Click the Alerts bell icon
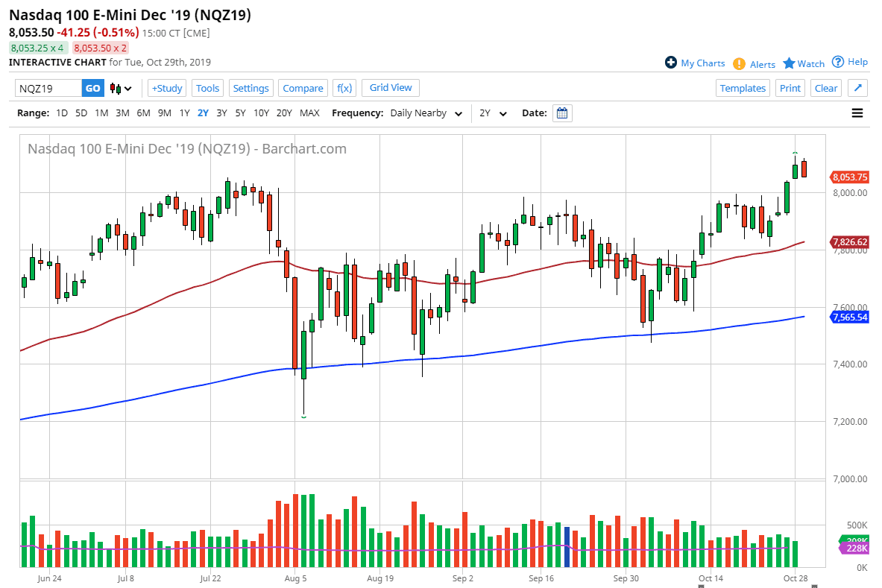Screen dimensions: 882x588 point(738,63)
